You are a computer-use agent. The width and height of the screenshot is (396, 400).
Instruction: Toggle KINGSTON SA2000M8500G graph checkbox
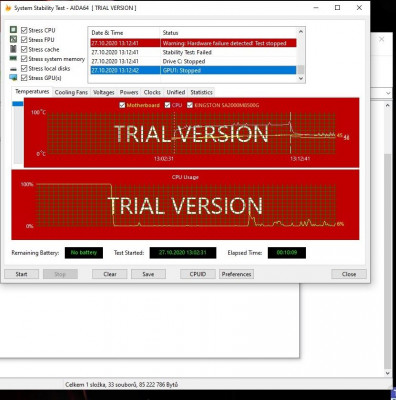190,105
